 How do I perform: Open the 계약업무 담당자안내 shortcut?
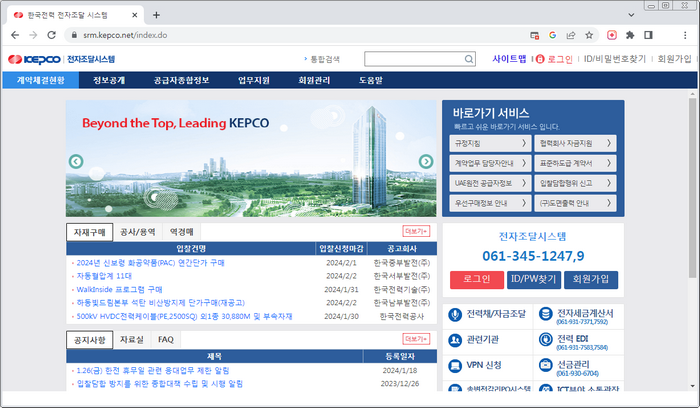(490, 163)
